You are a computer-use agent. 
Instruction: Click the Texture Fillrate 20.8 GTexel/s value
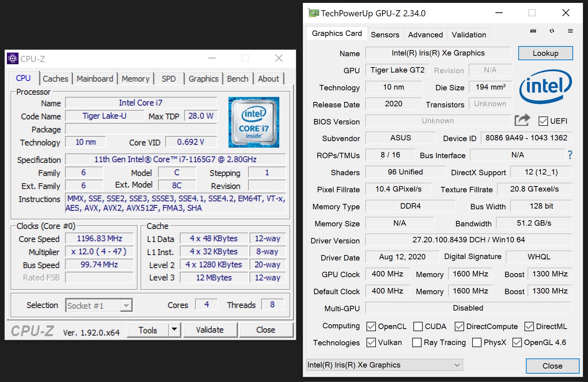[x=535, y=189]
